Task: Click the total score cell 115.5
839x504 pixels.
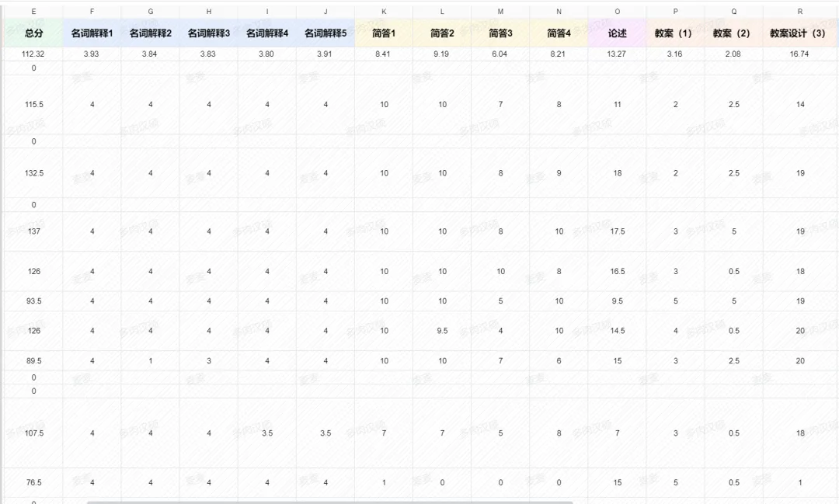Action: [33, 104]
